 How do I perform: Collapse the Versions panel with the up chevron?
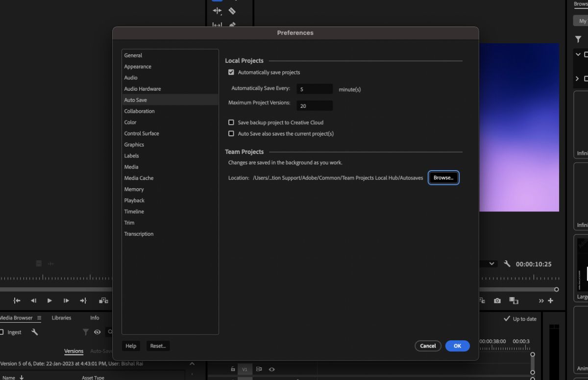click(192, 364)
